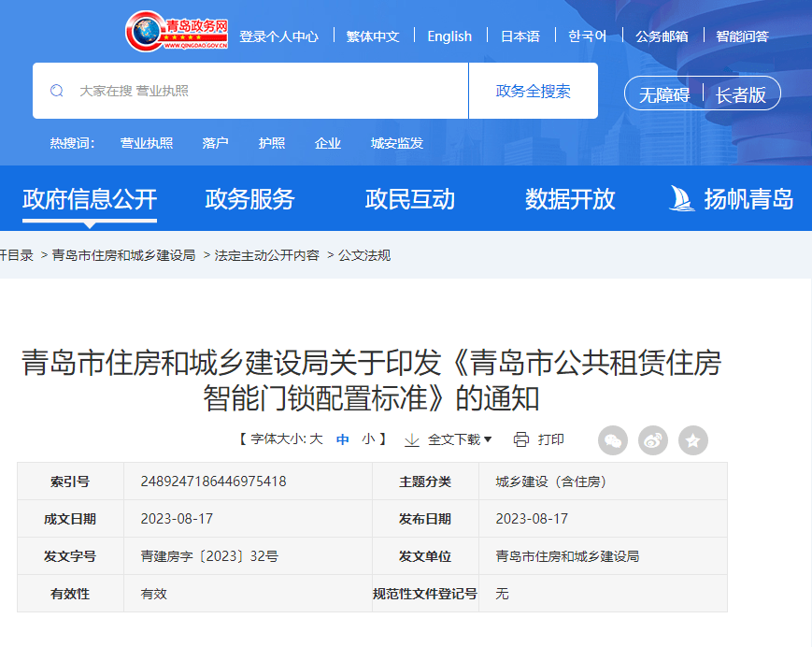This screenshot has width=812, height=647.
Task: Go to 青岛市住房和城乡建设局 breadcrumb
Action: click(x=123, y=255)
